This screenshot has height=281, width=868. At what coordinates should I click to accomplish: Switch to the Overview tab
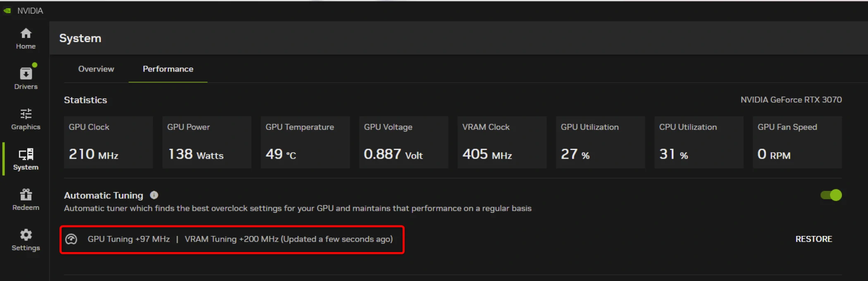[96, 69]
